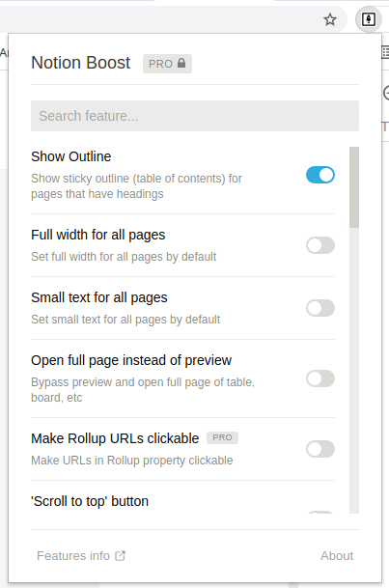Click the Notion Boost title
The image size is (389, 588).
coord(81,63)
